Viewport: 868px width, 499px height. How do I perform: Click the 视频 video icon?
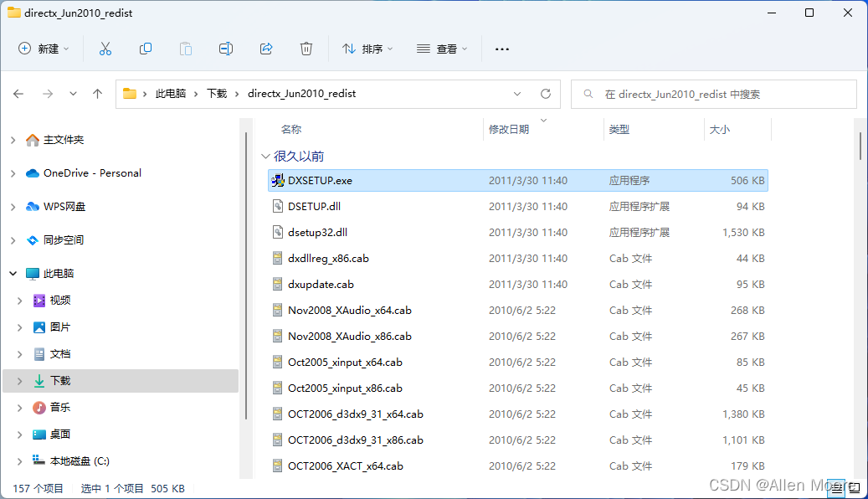click(x=39, y=301)
